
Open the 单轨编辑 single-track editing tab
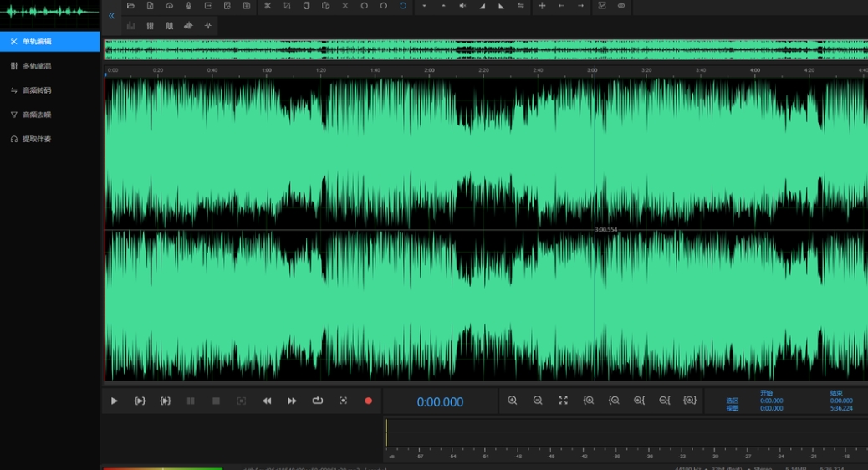[50, 42]
